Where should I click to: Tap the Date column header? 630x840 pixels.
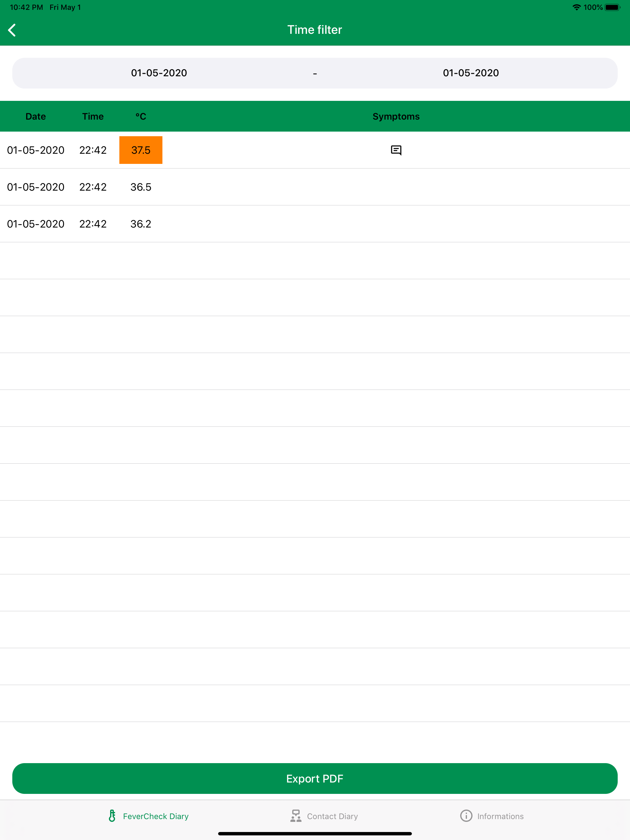pyautogui.click(x=36, y=116)
